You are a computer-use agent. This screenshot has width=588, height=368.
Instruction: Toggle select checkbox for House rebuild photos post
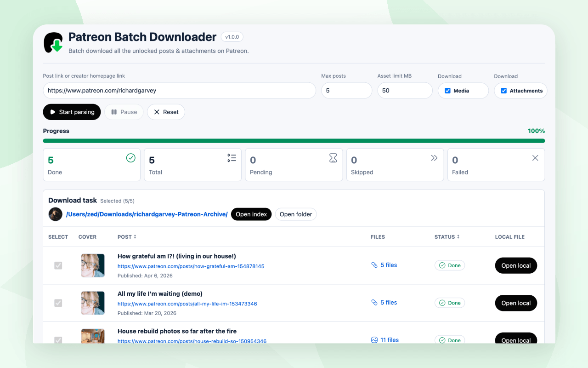58,340
